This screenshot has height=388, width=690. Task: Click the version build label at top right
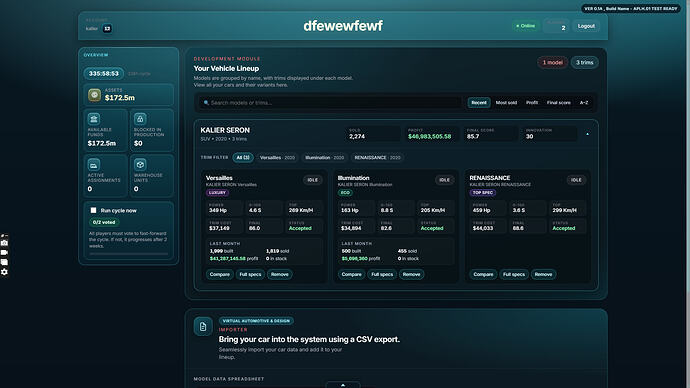[x=631, y=8]
